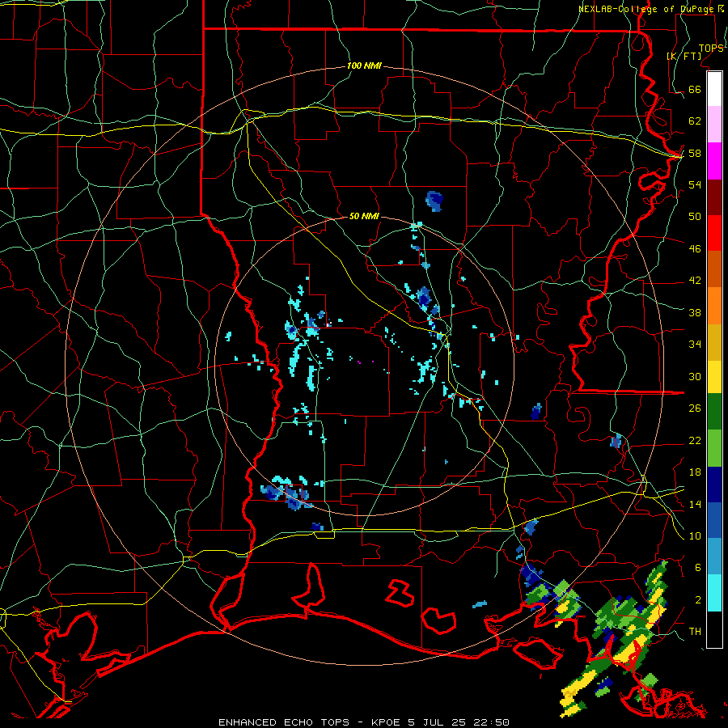Image resolution: width=728 pixels, height=728 pixels.
Task: Click the legend value '62'
Action: pyautogui.click(x=695, y=121)
